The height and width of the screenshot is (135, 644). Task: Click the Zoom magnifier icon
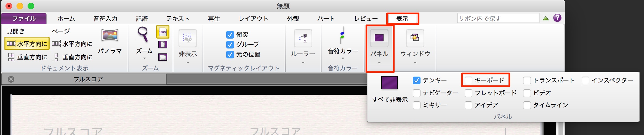click(143, 34)
